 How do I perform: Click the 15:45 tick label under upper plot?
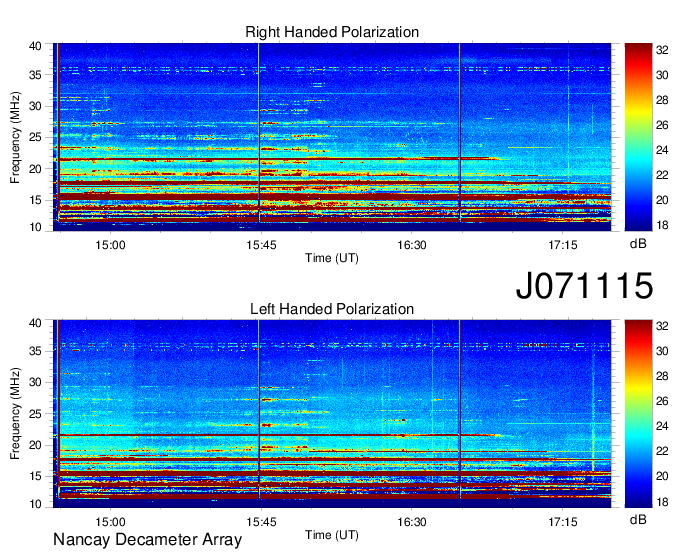(x=261, y=245)
